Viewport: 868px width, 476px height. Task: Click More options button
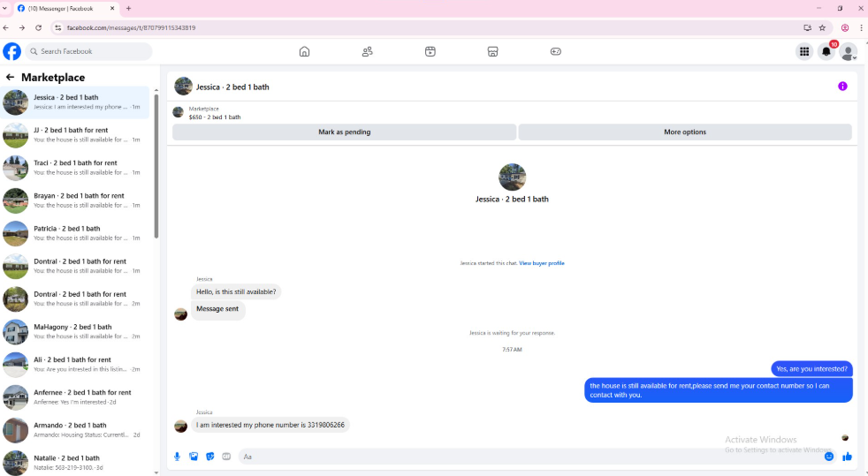(x=685, y=132)
